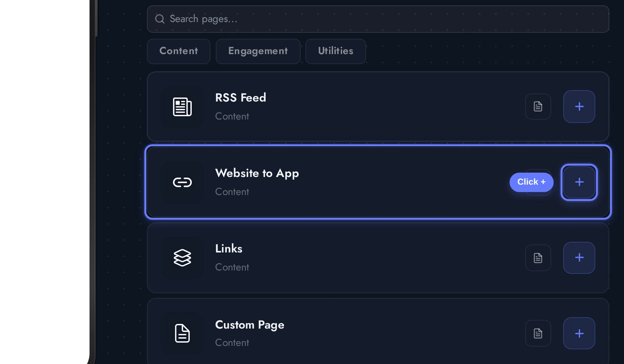Click the preview document icon for Links

[x=538, y=258]
